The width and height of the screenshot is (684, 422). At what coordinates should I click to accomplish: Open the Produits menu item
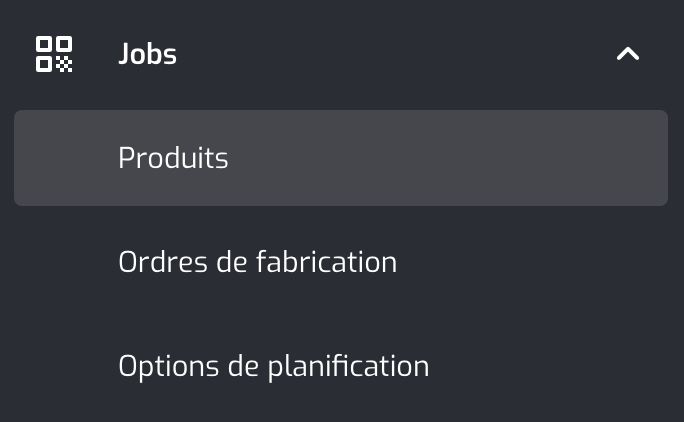173,158
